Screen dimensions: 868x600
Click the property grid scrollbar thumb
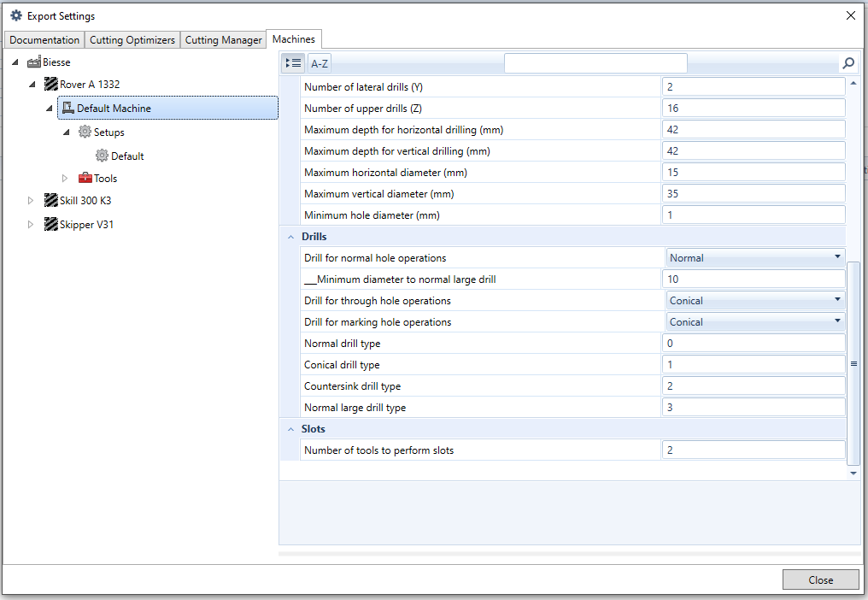853,363
